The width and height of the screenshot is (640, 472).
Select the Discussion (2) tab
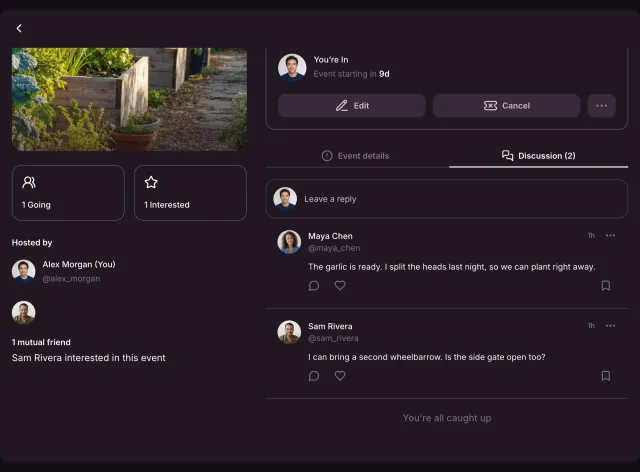tap(538, 156)
